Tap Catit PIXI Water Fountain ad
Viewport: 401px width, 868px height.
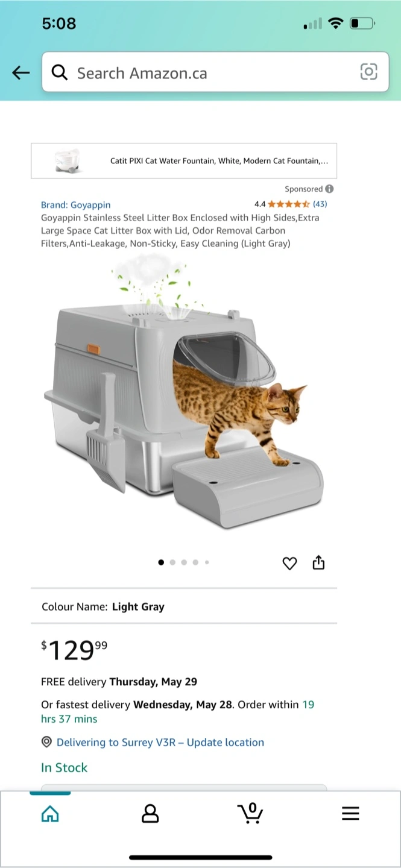(184, 161)
